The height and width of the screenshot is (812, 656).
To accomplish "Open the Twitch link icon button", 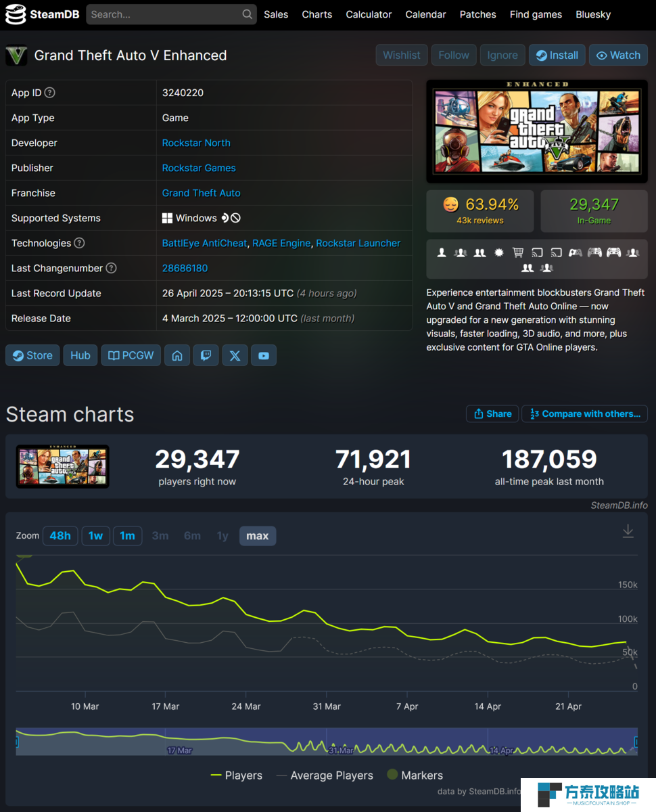I will point(206,355).
